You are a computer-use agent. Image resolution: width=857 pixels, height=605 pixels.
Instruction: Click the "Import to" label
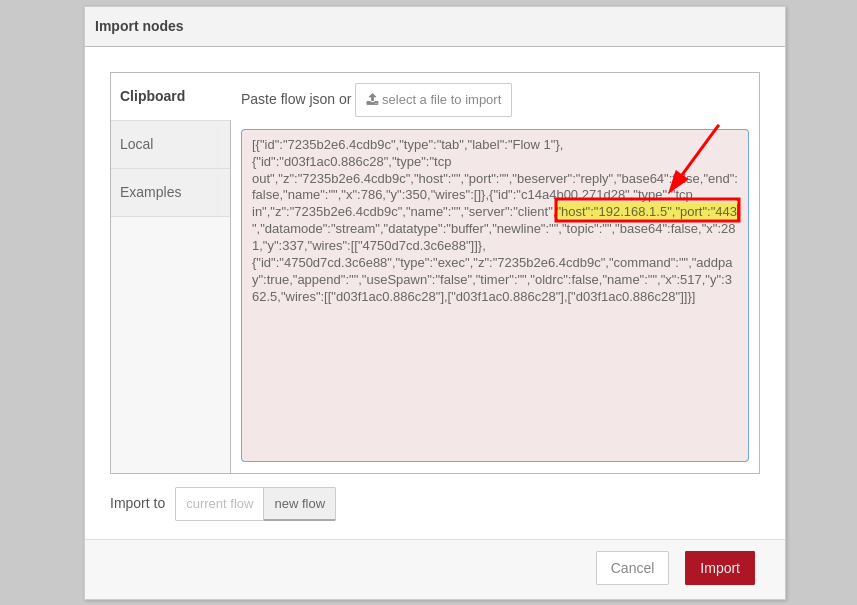[x=137, y=503]
